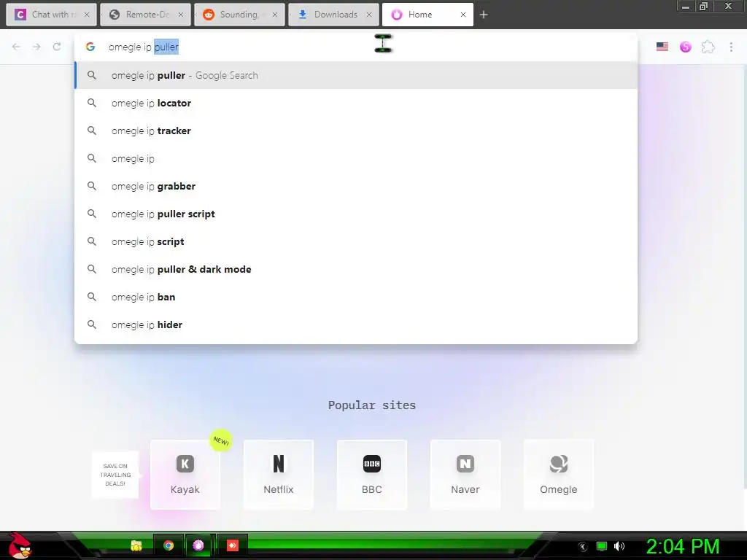Image resolution: width=747 pixels, height=560 pixels.
Task: Choose suggestion omegle ip locator
Action: click(356, 103)
